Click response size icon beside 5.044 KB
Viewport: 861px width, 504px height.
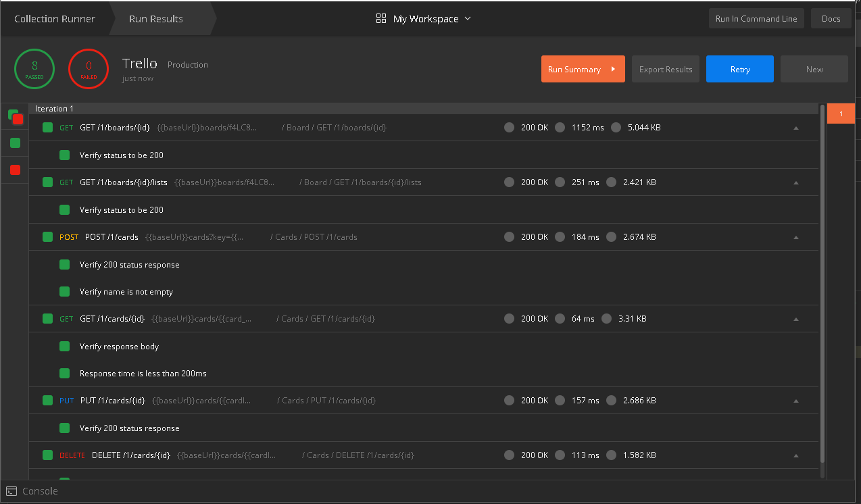point(616,128)
